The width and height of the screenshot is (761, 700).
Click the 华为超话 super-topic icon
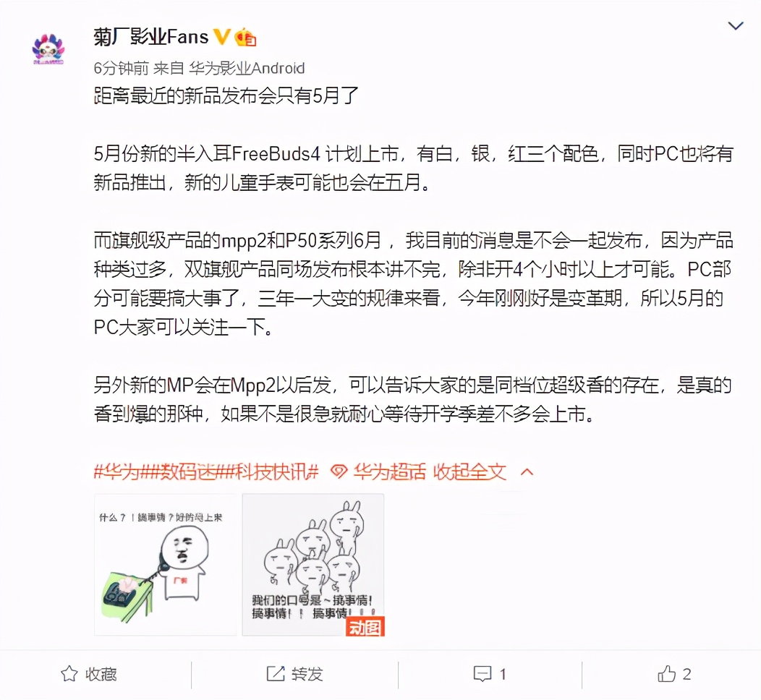(339, 471)
